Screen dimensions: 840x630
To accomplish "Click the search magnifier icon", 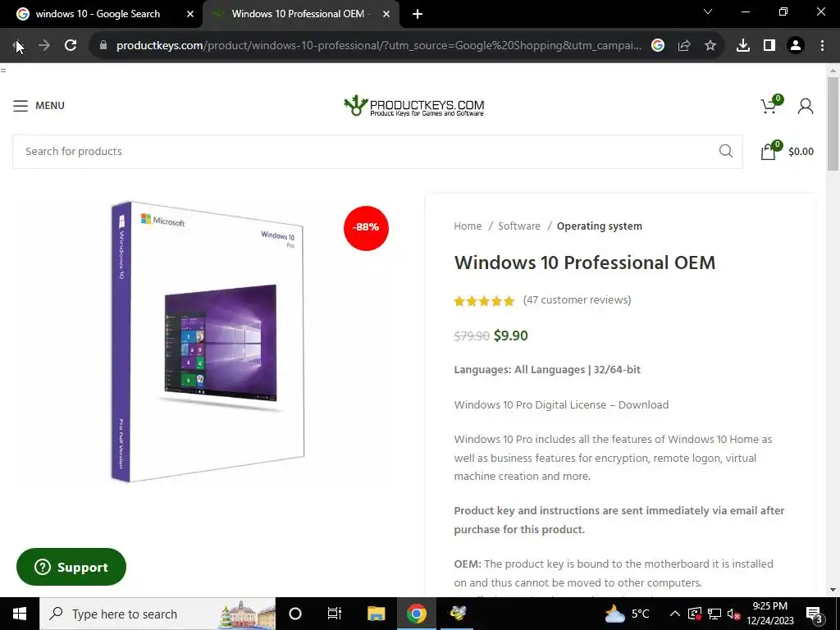I will pyautogui.click(x=726, y=151).
